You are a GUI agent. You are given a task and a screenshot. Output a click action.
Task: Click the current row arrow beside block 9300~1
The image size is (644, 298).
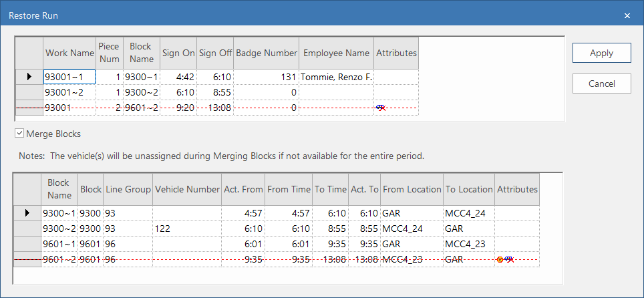pos(27,213)
